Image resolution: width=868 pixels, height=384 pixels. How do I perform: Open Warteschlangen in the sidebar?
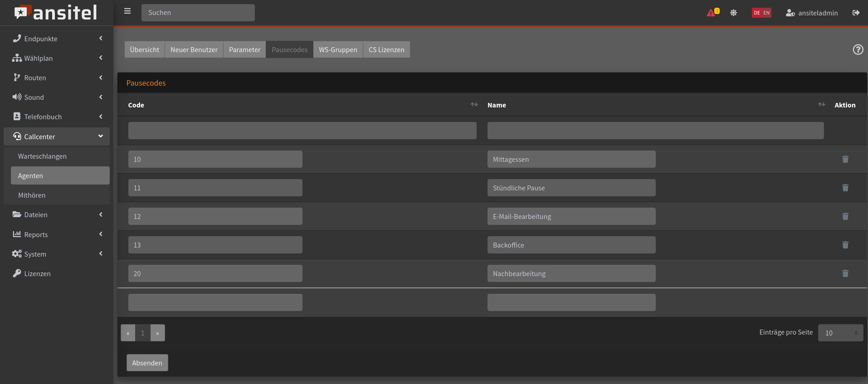coord(42,156)
